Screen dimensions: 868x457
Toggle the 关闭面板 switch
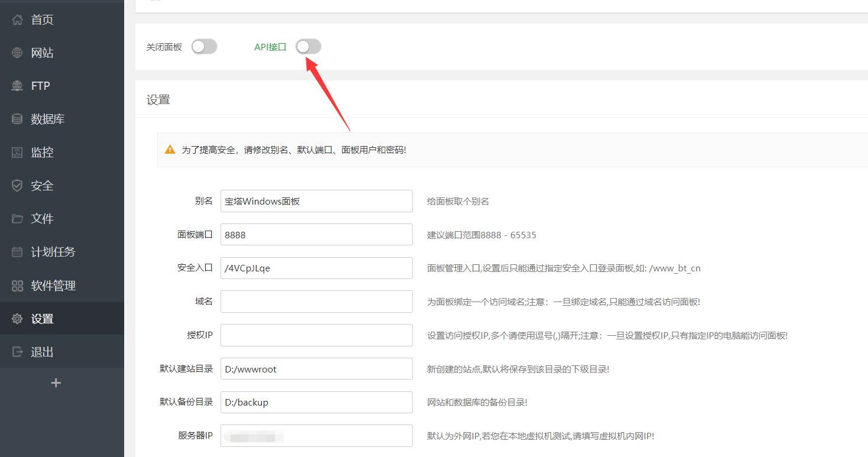pos(205,47)
